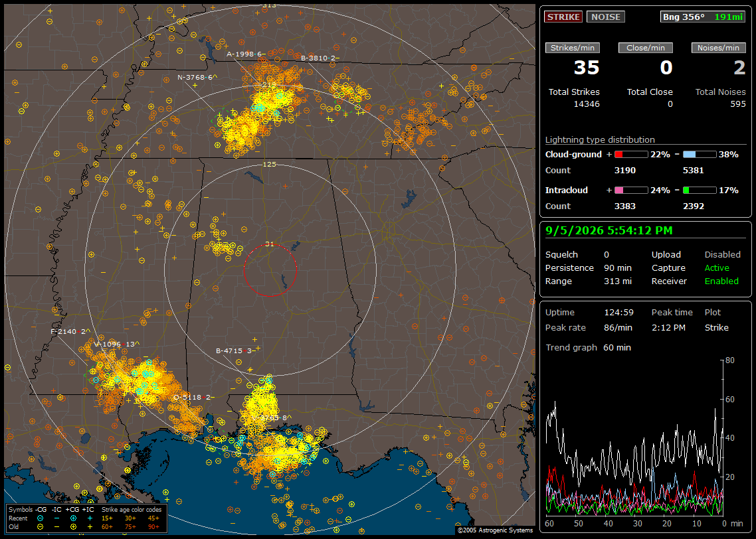Image resolution: width=756 pixels, height=539 pixels.
Task: Click the recent +CG cyan symbol in legend
Action: [x=73, y=518]
